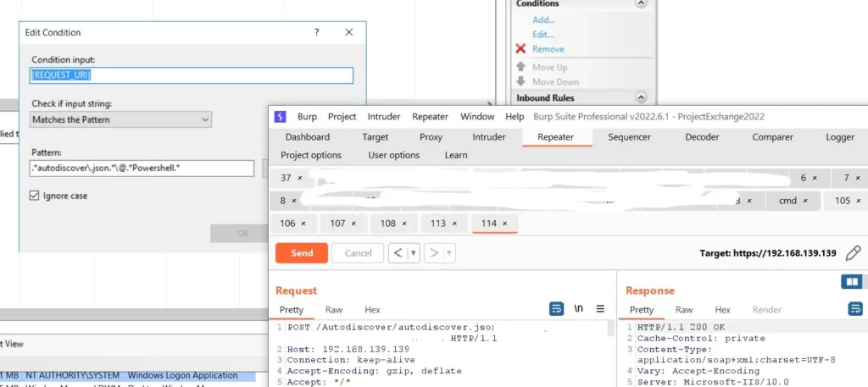Close Repeater tab 114
This screenshot has height=387, width=868.
(x=504, y=224)
